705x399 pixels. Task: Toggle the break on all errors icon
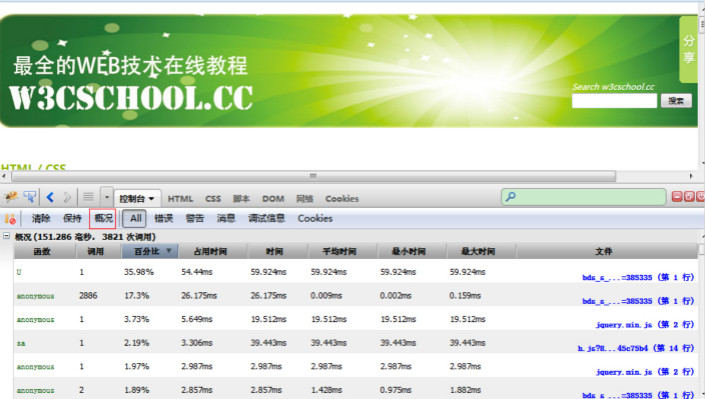[x=10, y=219]
